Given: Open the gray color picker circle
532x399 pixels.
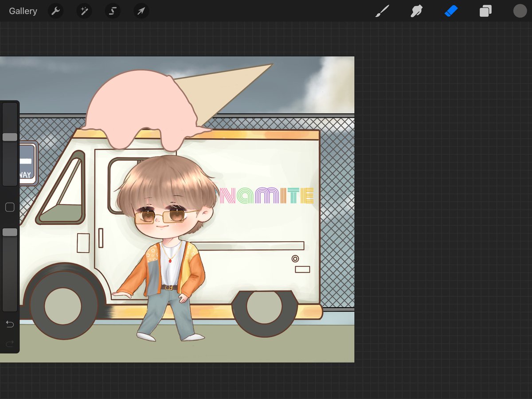Looking at the screenshot, I should [520, 11].
